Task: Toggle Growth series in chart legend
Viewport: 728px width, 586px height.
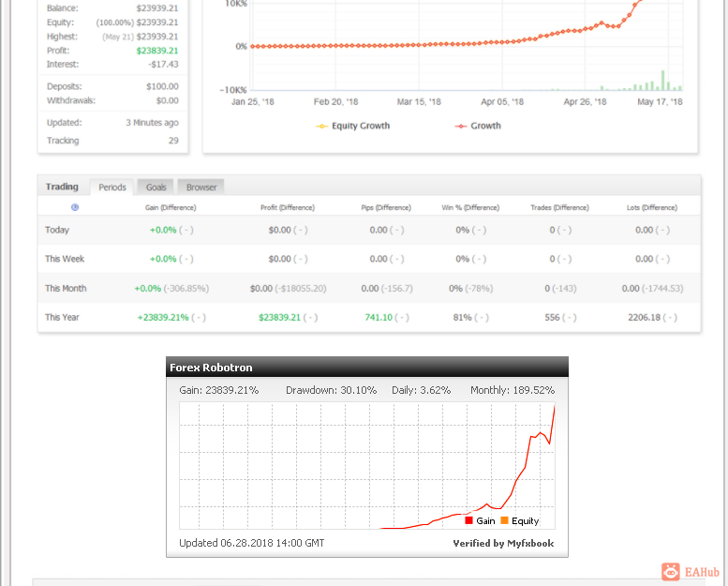Action: [x=478, y=126]
